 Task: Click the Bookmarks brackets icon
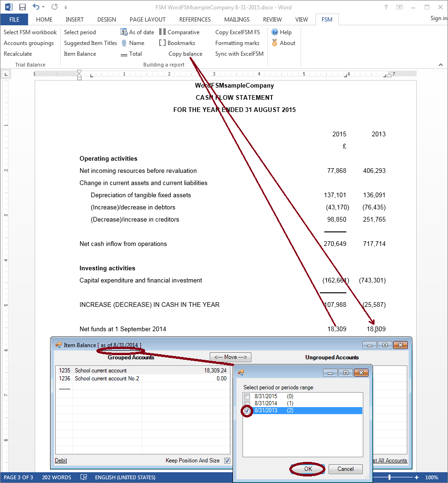coord(162,43)
